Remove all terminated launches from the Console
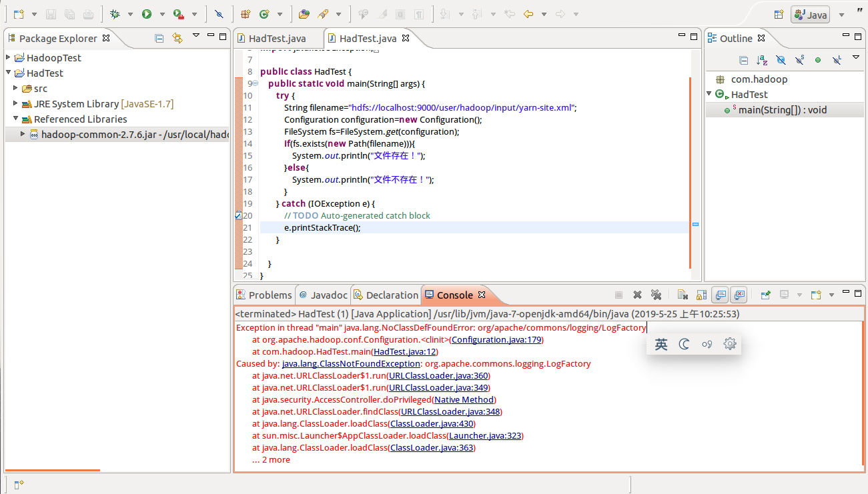The width and height of the screenshot is (868, 494). pyautogui.click(x=657, y=294)
